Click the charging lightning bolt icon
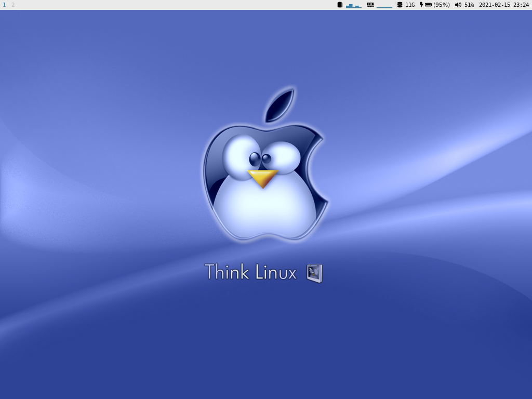Screen dimensions: 532x399 pos(421,5)
